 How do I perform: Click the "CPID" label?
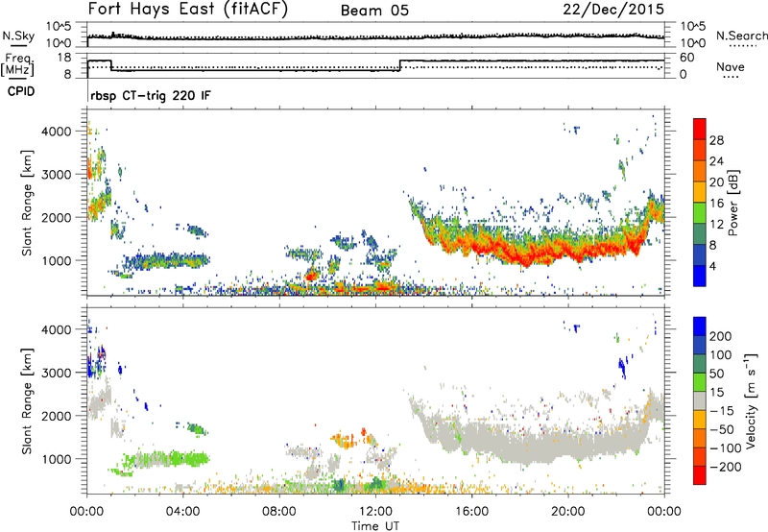coord(21,91)
